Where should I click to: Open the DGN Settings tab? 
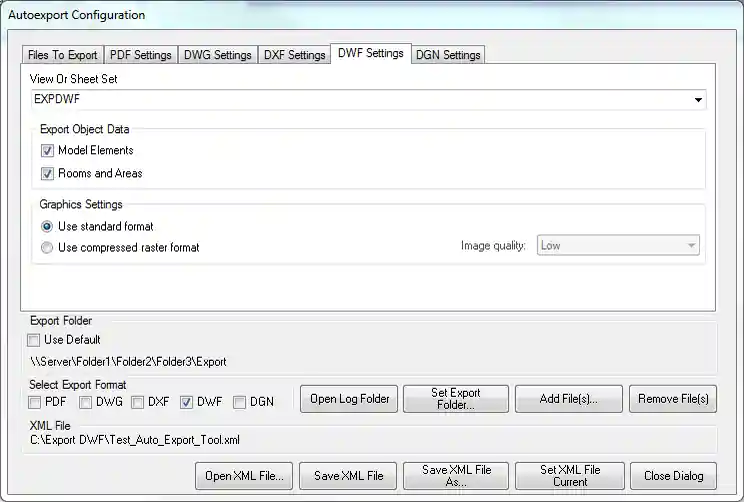(447, 55)
